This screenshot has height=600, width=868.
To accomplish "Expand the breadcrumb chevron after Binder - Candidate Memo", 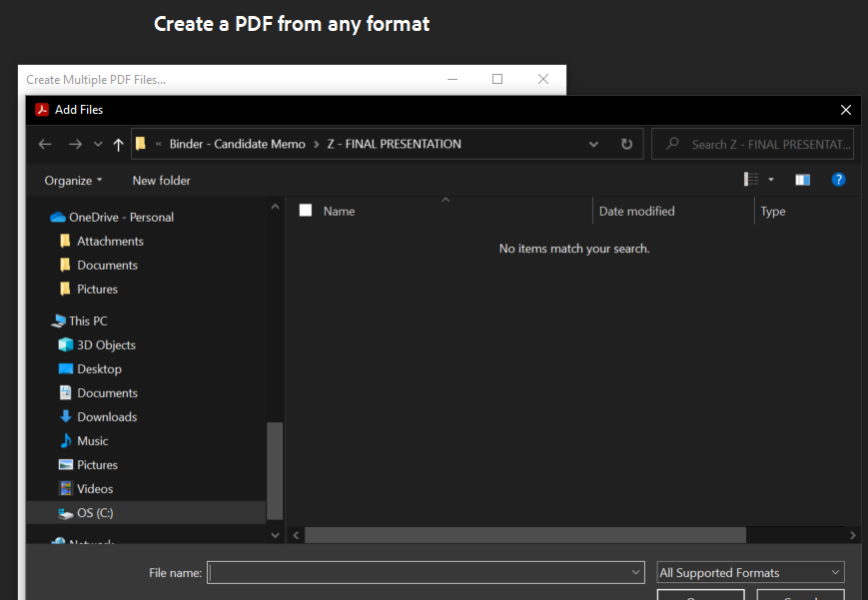I will [x=318, y=144].
